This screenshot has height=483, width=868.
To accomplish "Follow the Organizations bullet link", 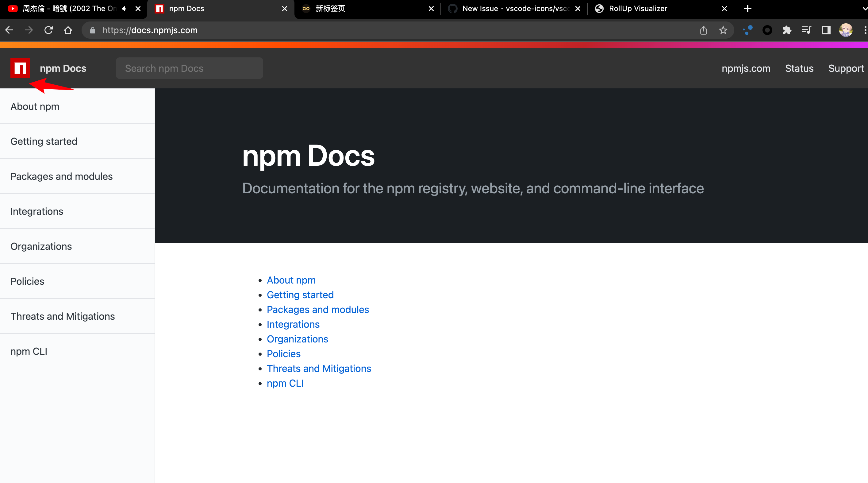I will tap(298, 339).
